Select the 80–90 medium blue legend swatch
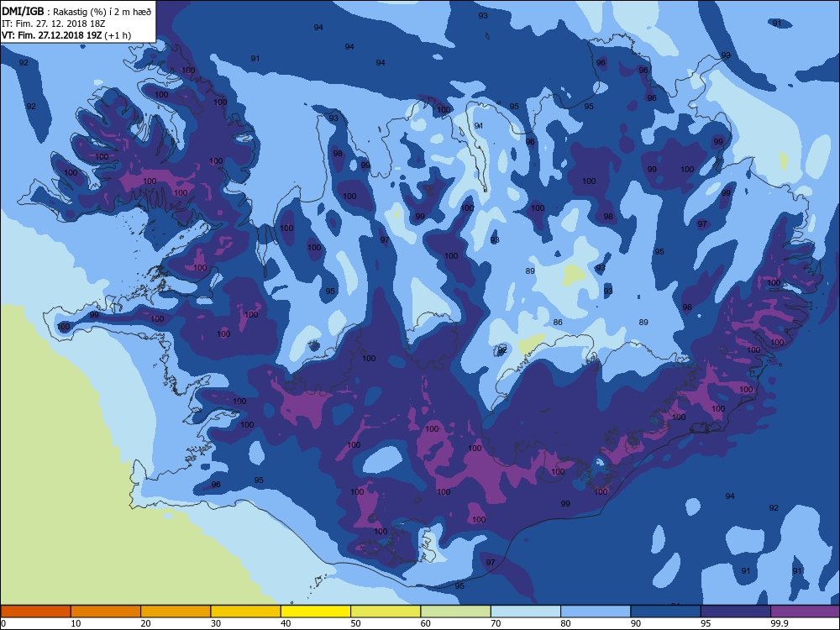 596,612
